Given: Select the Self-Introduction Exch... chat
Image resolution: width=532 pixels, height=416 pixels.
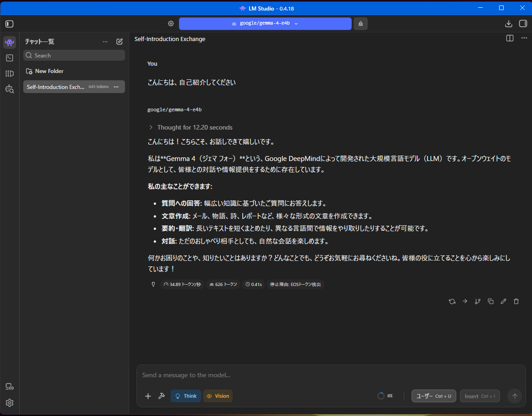Looking at the screenshot, I should (74, 87).
